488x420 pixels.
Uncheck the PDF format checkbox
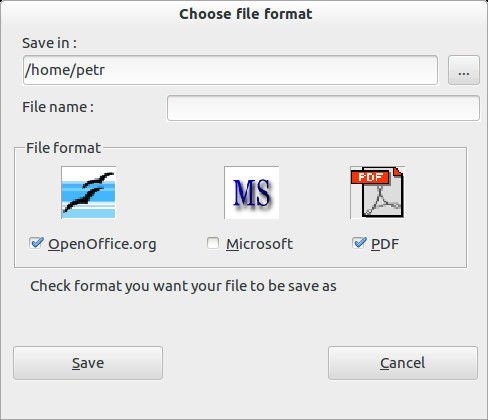(x=359, y=243)
